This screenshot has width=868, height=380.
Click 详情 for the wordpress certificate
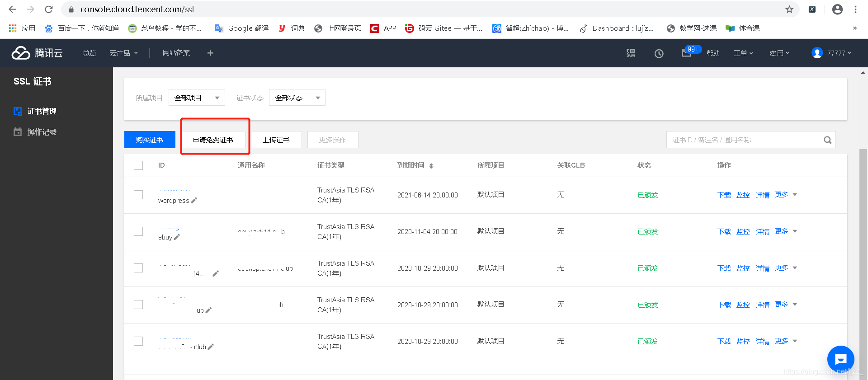(x=762, y=195)
